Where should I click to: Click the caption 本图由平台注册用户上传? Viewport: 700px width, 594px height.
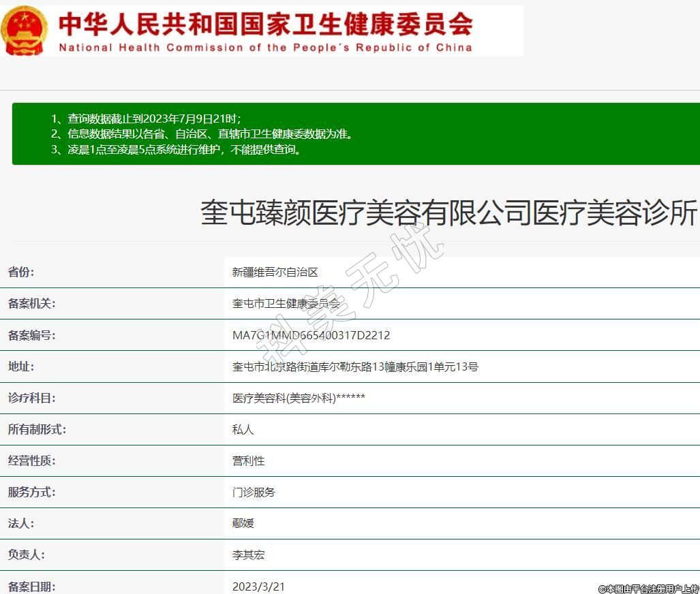coord(648,589)
